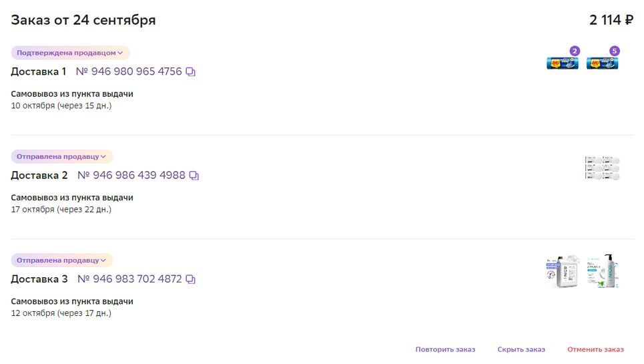644x364 pixels.
Task: Click the 'Заказ от 24 сентября' heading
Action: [x=83, y=20]
